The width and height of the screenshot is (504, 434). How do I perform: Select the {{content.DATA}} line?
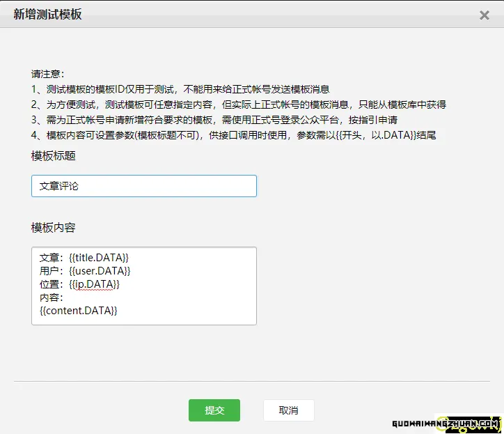79,311
